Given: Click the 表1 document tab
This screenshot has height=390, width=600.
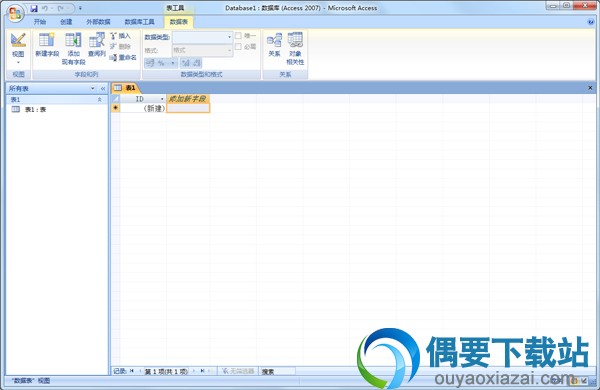Looking at the screenshot, I should point(126,88).
